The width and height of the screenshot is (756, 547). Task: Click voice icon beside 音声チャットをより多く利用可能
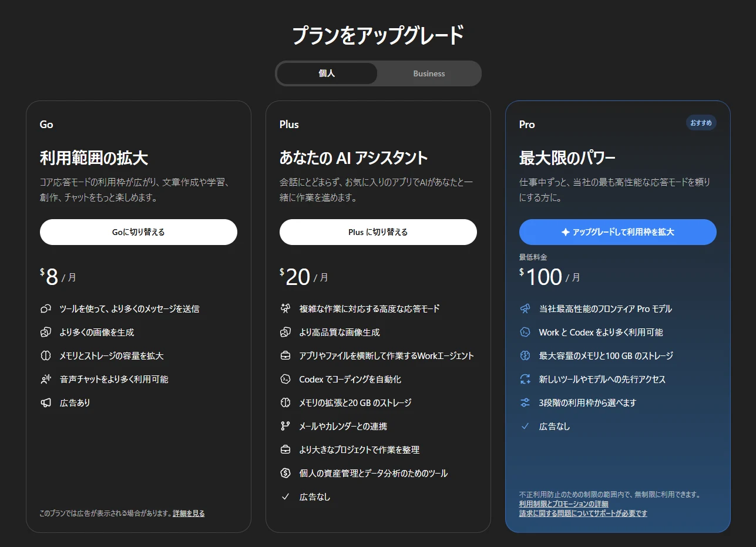[46, 379]
